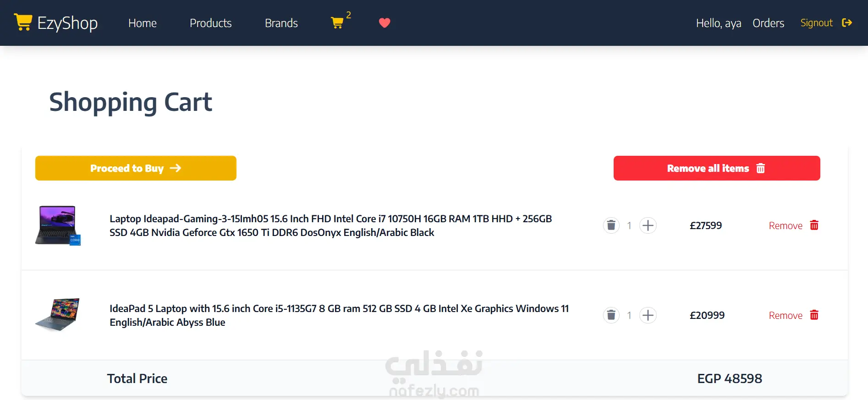This screenshot has height=400, width=868.
Task: Open wishlist via the heart icon
Action: pyautogui.click(x=385, y=23)
